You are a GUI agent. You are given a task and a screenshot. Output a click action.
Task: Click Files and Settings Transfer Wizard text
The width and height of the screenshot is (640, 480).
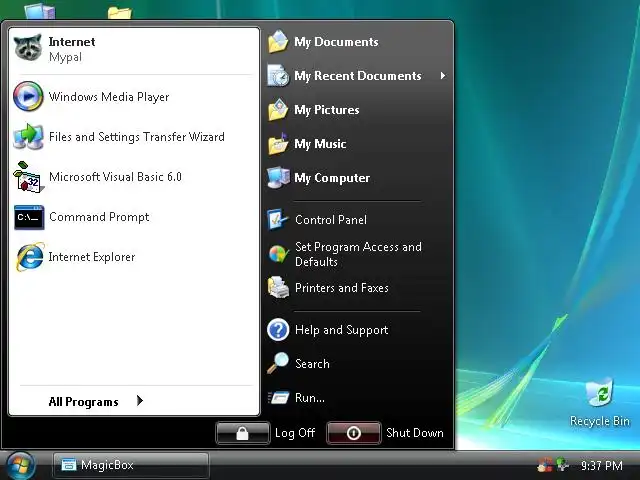pos(137,137)
